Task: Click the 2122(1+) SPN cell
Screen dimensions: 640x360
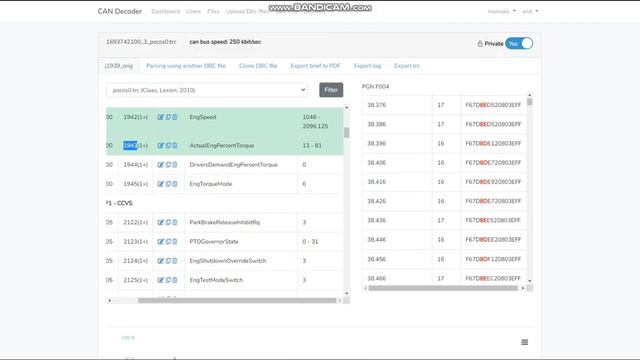Action: (x=136, y=222)
